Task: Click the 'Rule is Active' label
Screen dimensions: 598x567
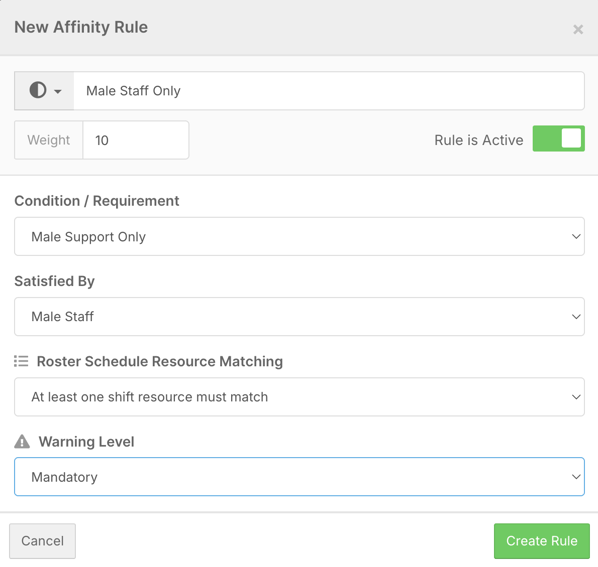Action: [479, 140]
